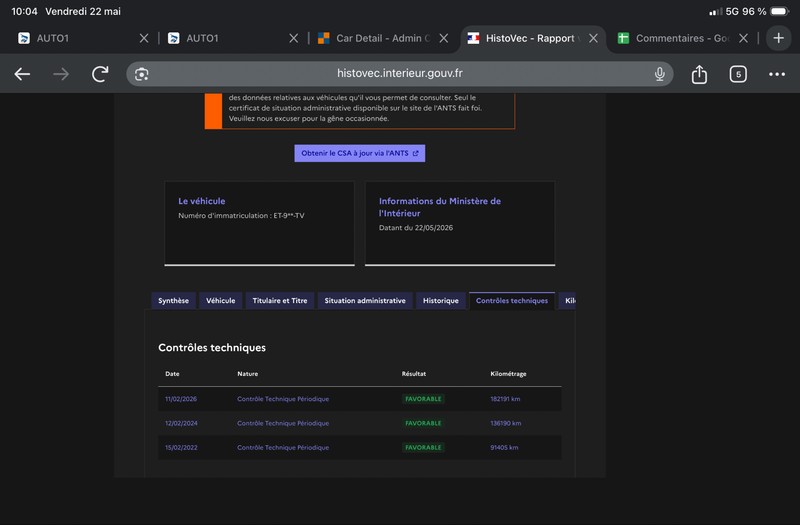800x525 pixels.
Task: Select the Titulaire et Titre tab
Action: 280,301
